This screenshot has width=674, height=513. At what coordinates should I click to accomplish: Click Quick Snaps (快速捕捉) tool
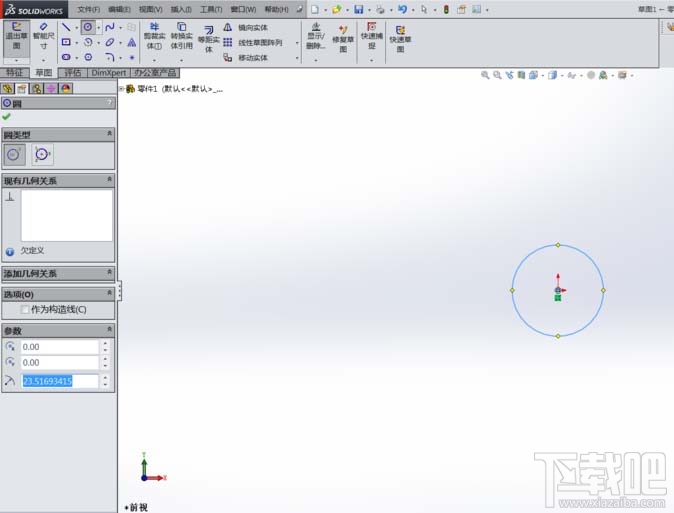pyautogui.click(x=371, y=36)
